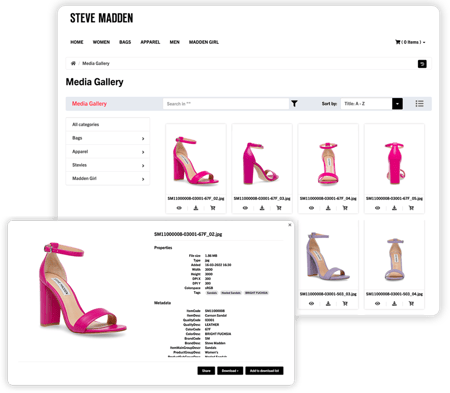Viewport: 450px width, 393px height.
Task: Preview the purple 503_04.jpg with eye icon
Action: pyautogui.click(x=377, y=303)
